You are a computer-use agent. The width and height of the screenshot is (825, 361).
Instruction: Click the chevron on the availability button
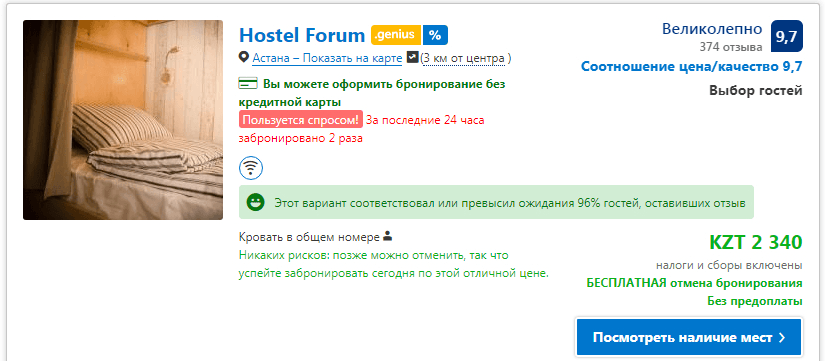click(782, 337)
